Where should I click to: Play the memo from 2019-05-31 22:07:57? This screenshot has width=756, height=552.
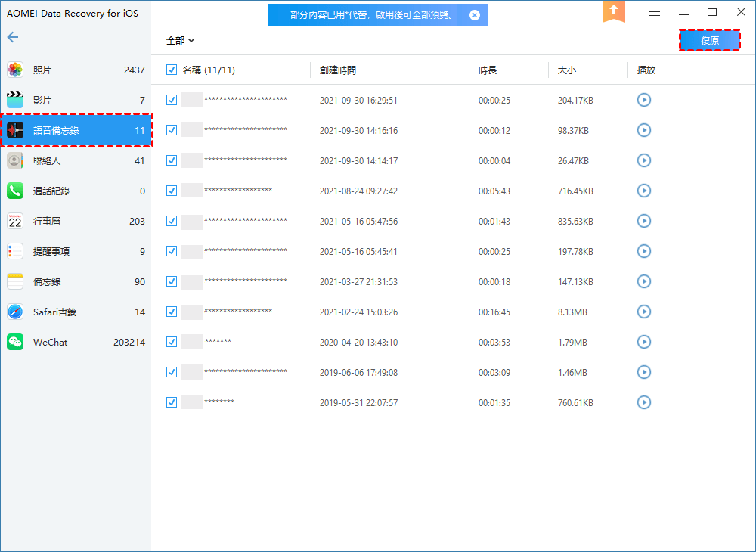pyautogui.click(x=643, y=402)
